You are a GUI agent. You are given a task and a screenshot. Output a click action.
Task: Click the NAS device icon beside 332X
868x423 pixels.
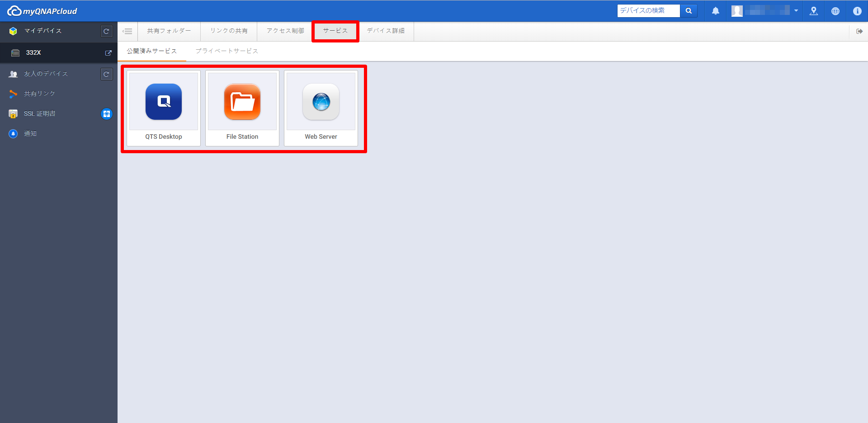[x=15, y=53]
